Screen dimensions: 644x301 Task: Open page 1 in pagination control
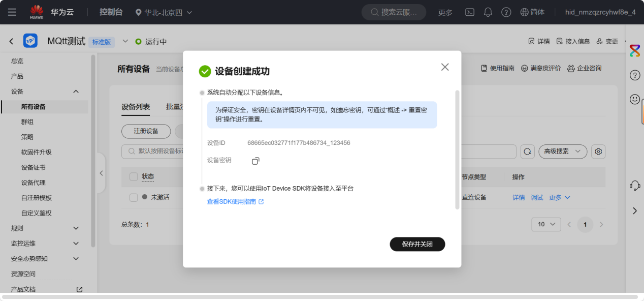[585, 224]
